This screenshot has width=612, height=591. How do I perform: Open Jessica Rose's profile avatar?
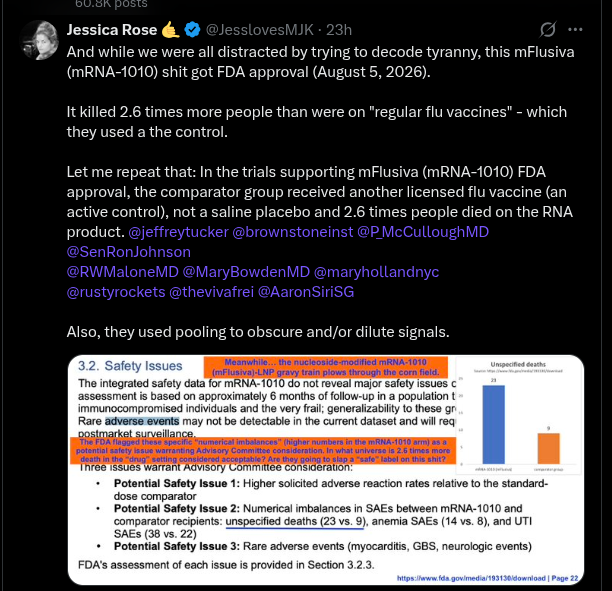[x=39, y=40]
